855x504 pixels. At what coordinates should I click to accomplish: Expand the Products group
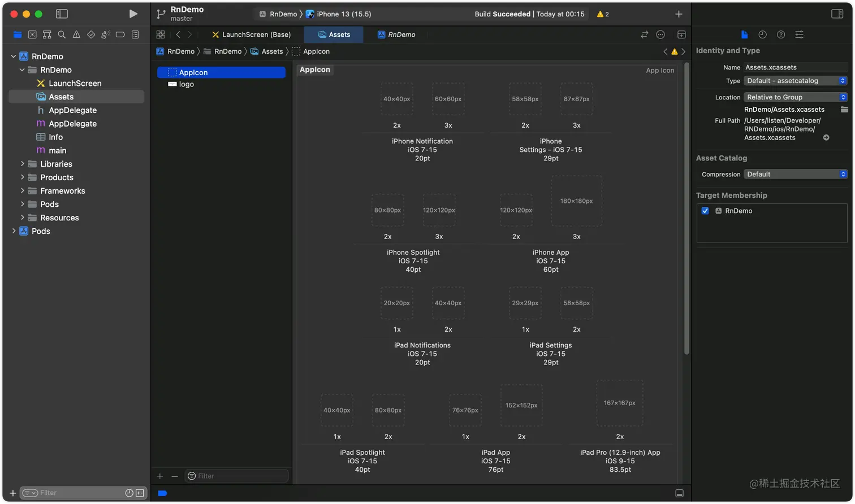coord(22,177)
